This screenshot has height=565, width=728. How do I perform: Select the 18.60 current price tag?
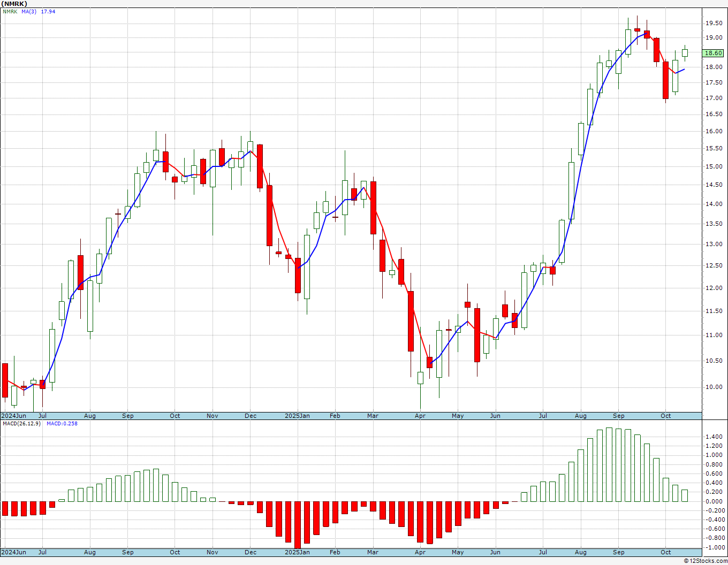click(714, 53)
